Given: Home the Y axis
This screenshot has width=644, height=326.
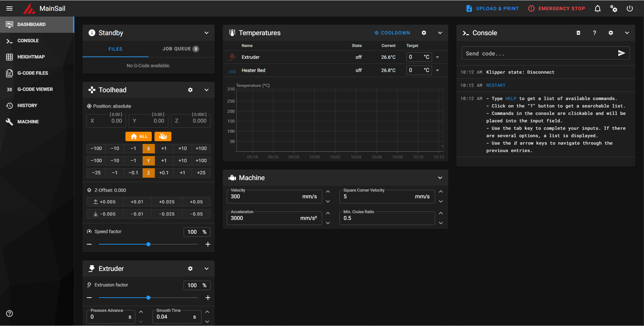Looking at the screenshot, I should 148,161.
